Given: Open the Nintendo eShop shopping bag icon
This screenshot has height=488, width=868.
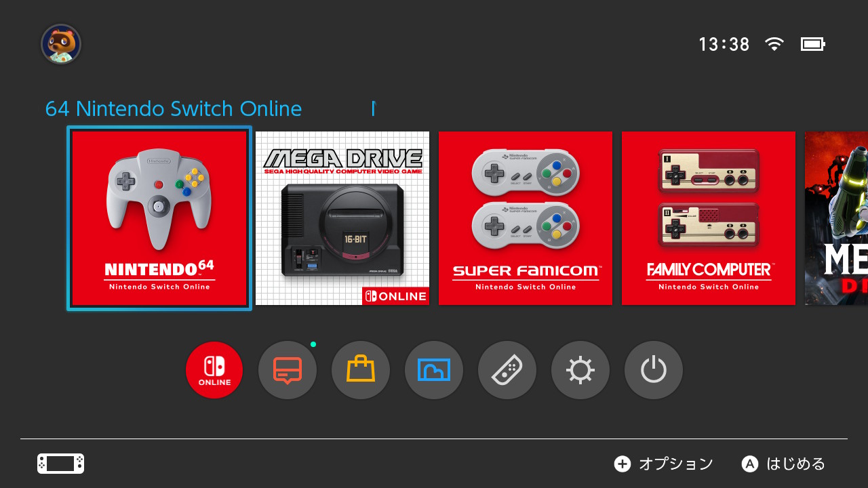Looking at the screenshot, I should [361, 370].
